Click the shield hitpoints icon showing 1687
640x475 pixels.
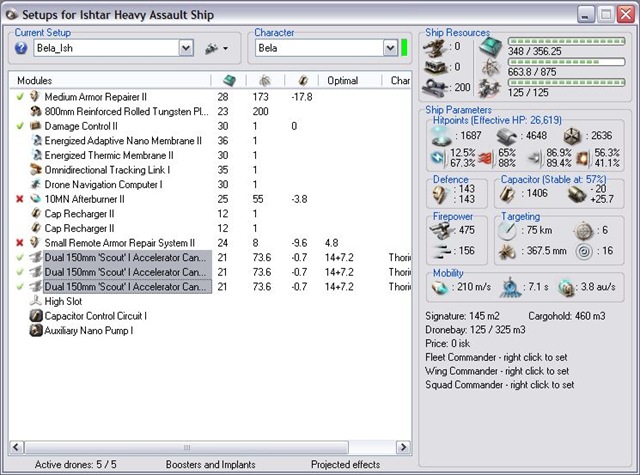tap(442, 136)
